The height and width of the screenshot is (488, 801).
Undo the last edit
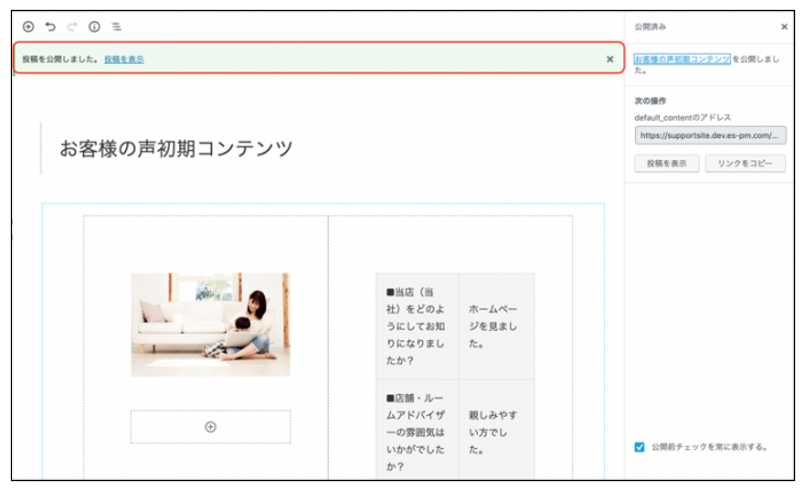point(50,27)
